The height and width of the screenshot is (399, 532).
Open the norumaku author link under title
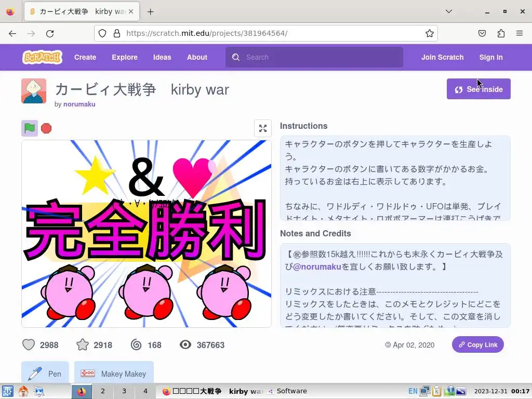click(79, 104)
